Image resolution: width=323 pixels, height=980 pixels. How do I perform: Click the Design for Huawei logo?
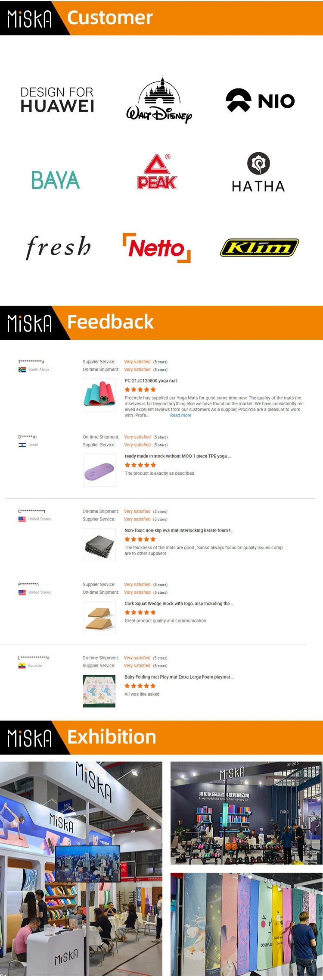point(57,100)
